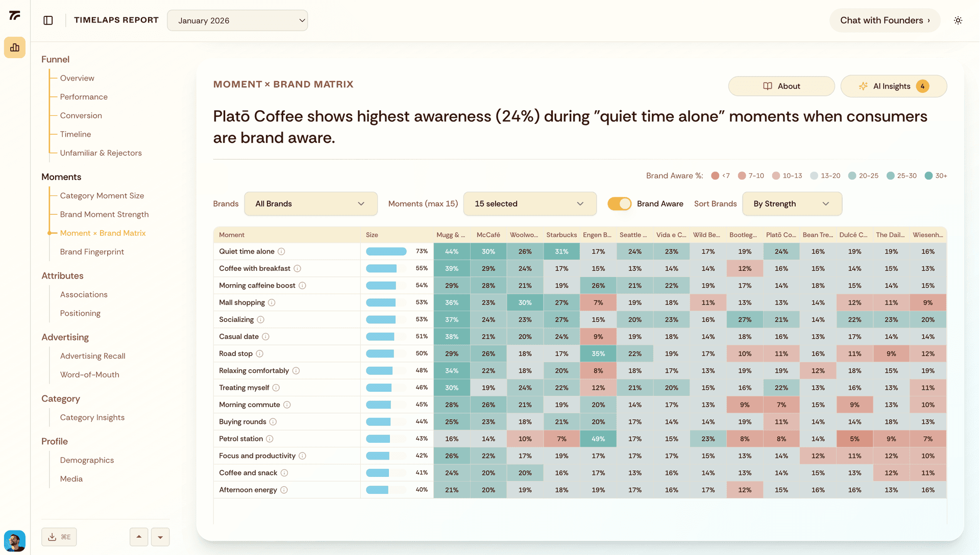Click Chat with Founders button
Viewport: 980px width, 555px height.
pyautogui.click(x=885, y=20)
